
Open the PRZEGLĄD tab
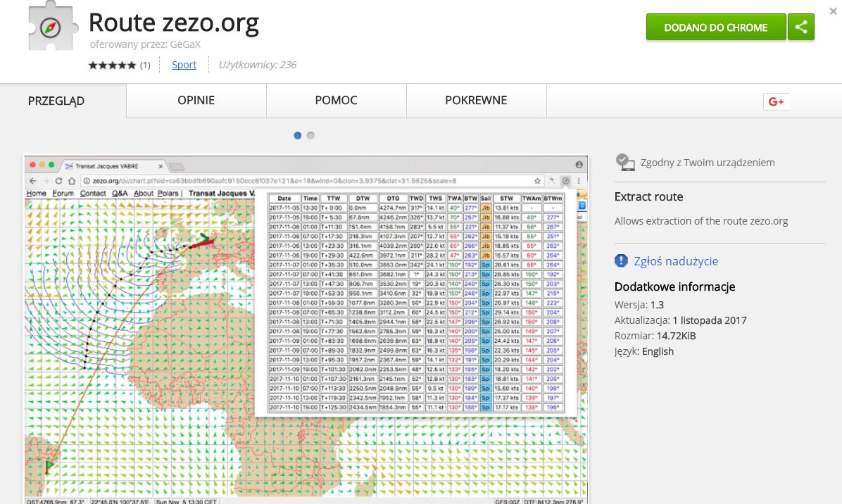click(x=63, y=101)
